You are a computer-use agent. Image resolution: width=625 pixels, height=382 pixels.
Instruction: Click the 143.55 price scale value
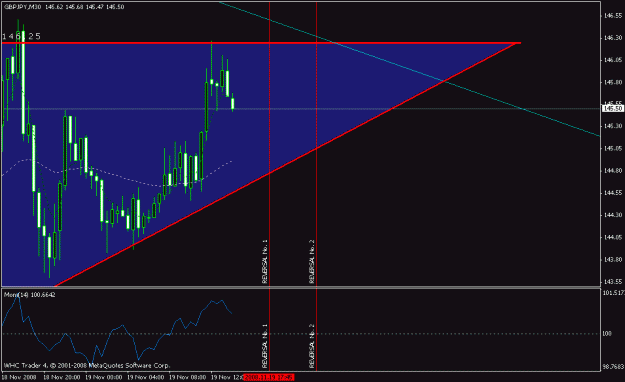[x=613, y=282]
